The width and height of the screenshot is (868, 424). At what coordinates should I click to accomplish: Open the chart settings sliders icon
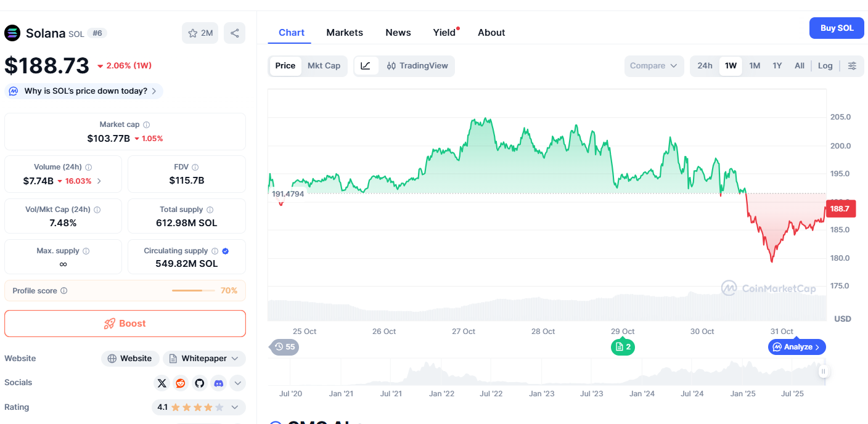coord(852,66)
